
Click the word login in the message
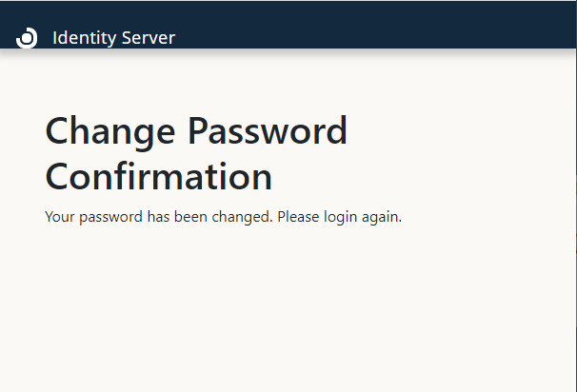coord(342,217)
